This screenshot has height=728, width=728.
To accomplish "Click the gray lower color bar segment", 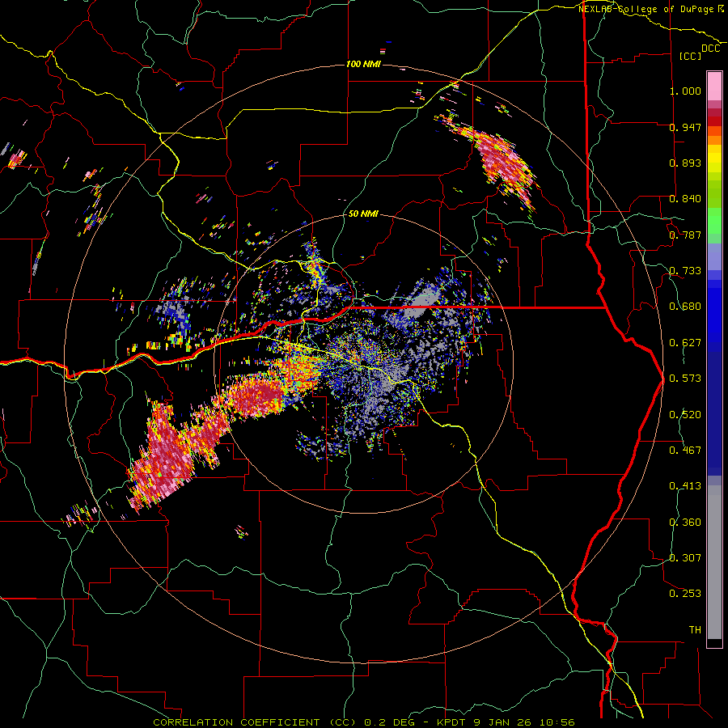I will click(714, 562).
